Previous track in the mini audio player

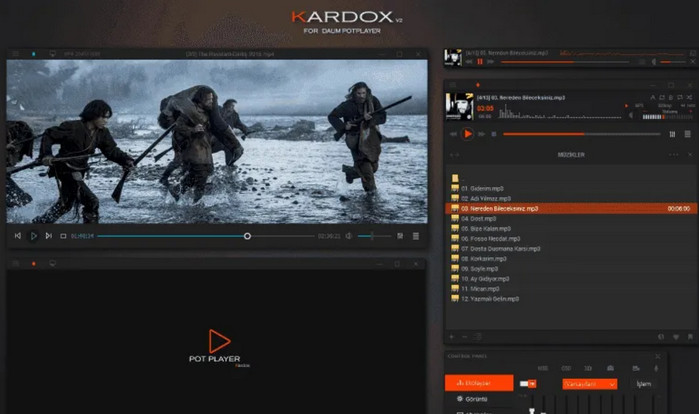tap(469, 61)
